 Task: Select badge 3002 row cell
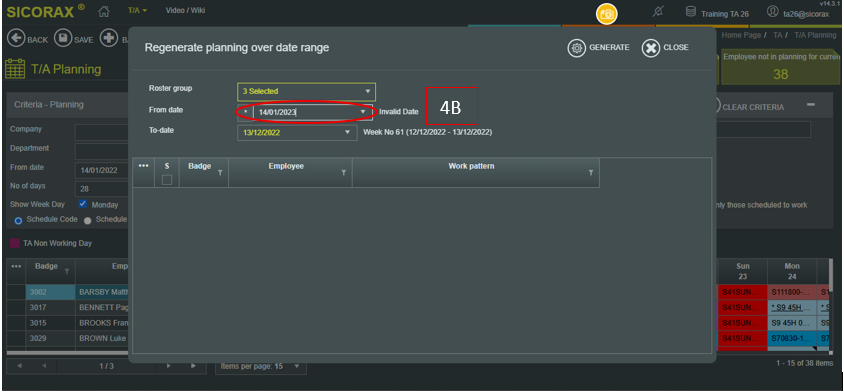51,292
